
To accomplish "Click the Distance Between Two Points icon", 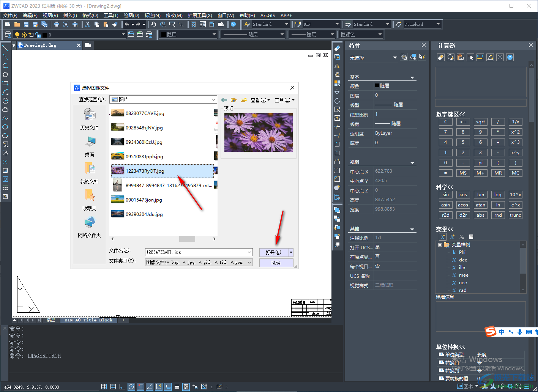I will tap(480, 57).
